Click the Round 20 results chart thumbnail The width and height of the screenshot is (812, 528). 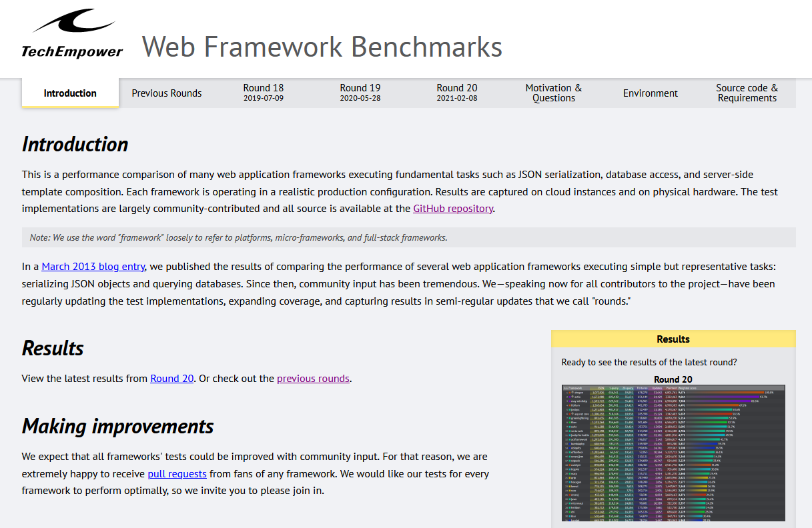(673, 453)
